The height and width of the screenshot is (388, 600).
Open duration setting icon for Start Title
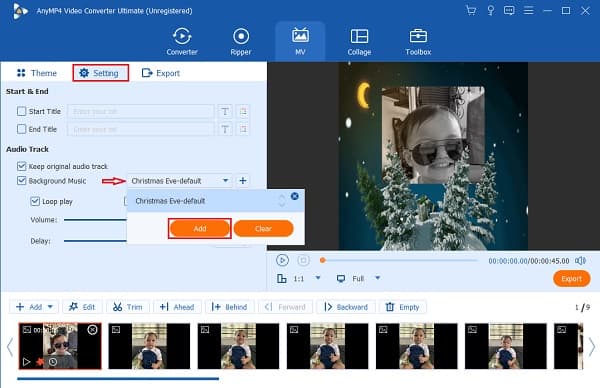click(x=243, y=111)
